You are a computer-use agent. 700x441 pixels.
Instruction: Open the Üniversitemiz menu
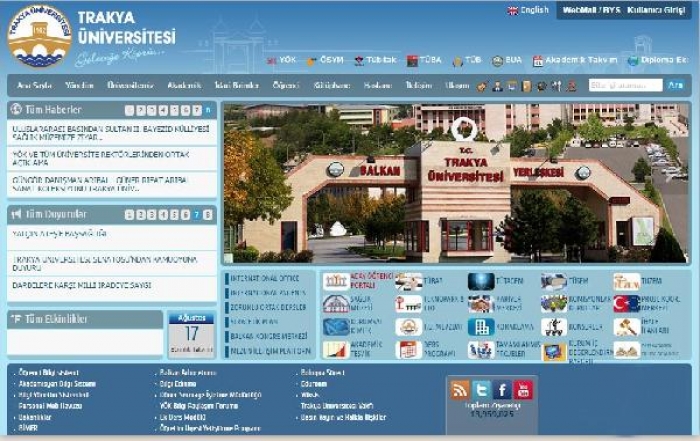pos(130,85)
